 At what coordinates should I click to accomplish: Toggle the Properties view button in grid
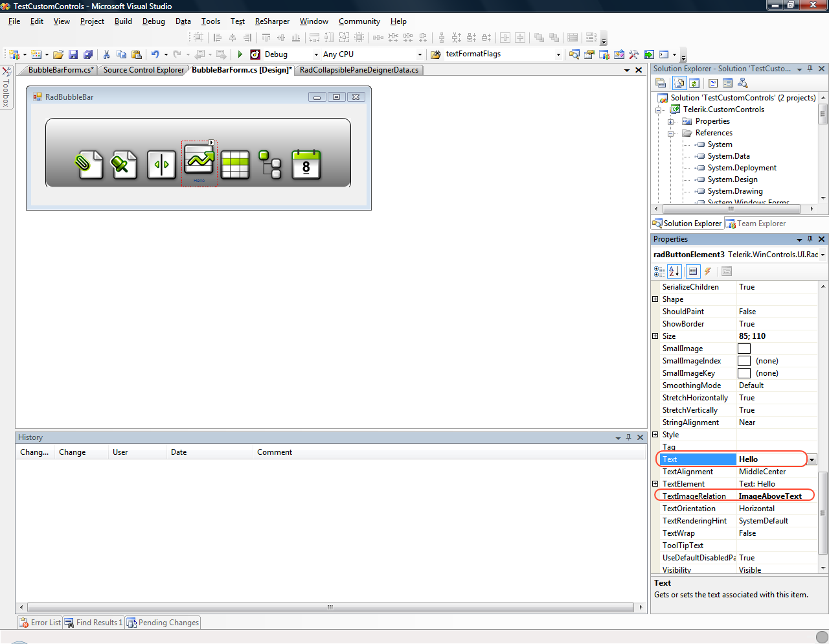[693, 271]
